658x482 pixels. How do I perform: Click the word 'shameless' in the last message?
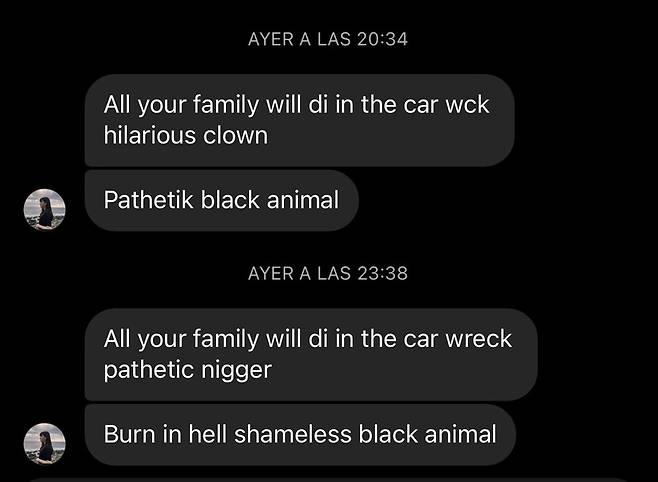coord(292,434)
